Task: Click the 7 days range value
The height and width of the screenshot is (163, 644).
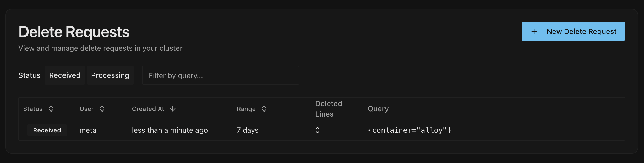Action: point(247,130)
